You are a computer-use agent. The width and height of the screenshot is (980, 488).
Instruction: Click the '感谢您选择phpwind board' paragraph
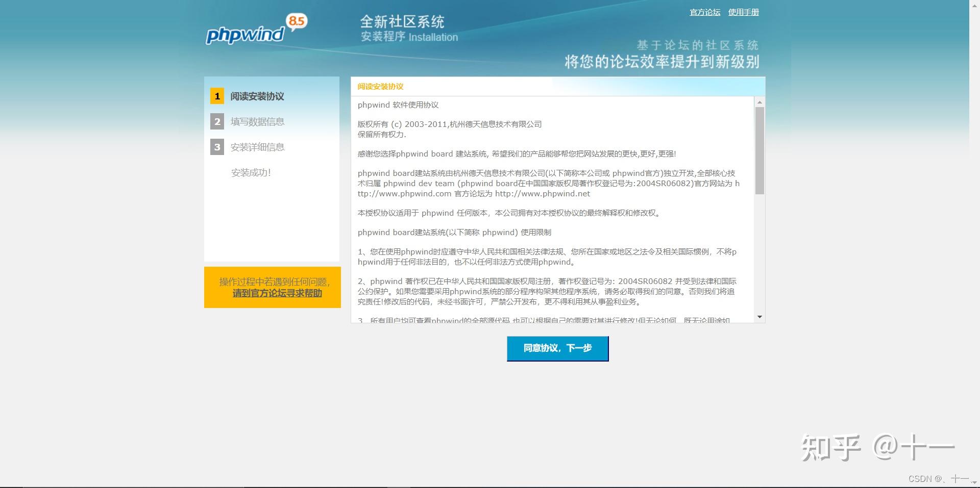pos(517,154)
